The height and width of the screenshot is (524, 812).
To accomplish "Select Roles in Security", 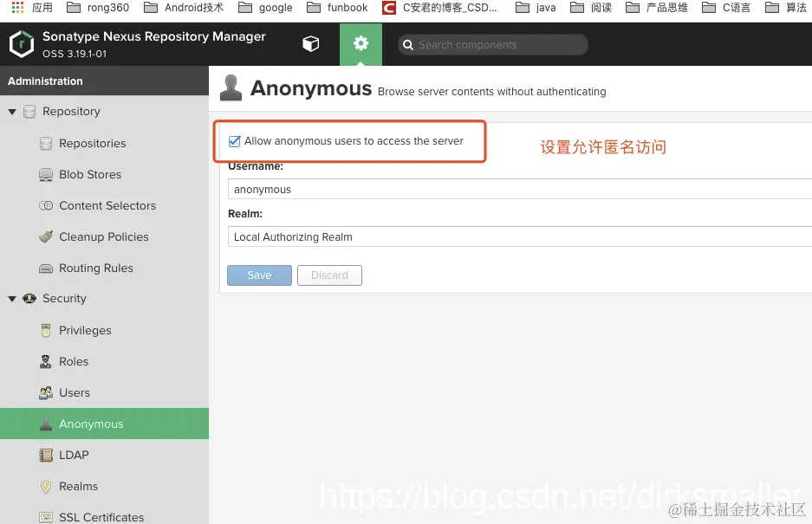I will [x=74, y=361].
